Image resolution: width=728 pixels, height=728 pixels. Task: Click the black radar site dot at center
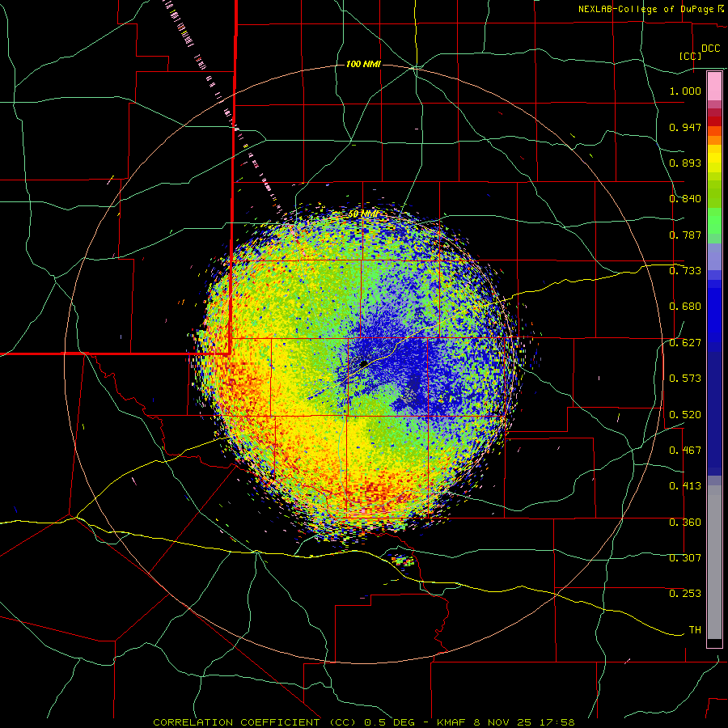363,362
